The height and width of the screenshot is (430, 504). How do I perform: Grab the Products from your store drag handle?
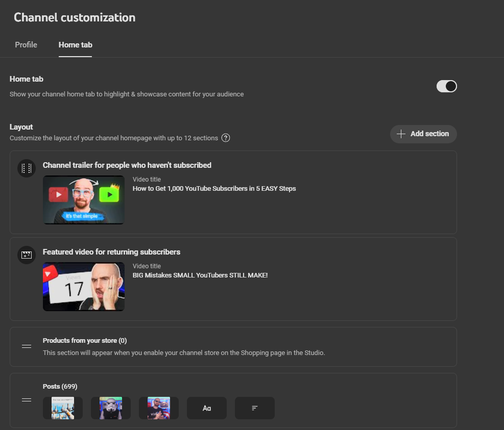tap(27, 346)
